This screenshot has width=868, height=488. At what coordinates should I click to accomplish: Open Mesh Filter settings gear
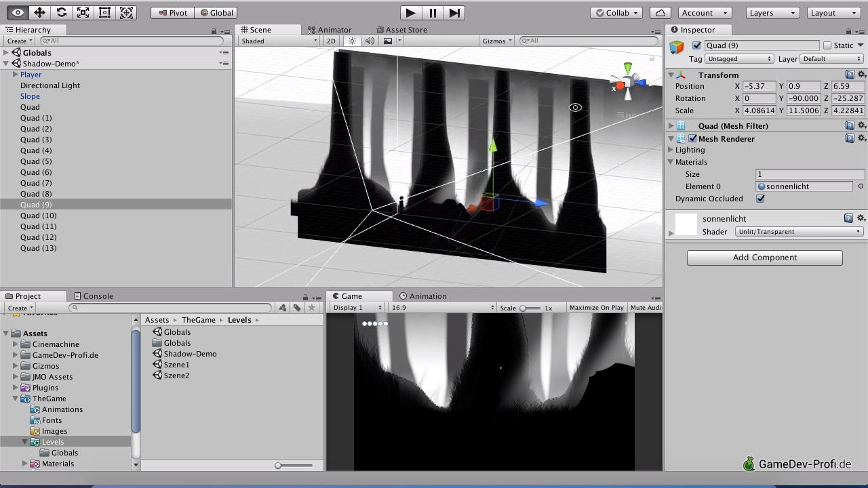[x=862, y=125]
